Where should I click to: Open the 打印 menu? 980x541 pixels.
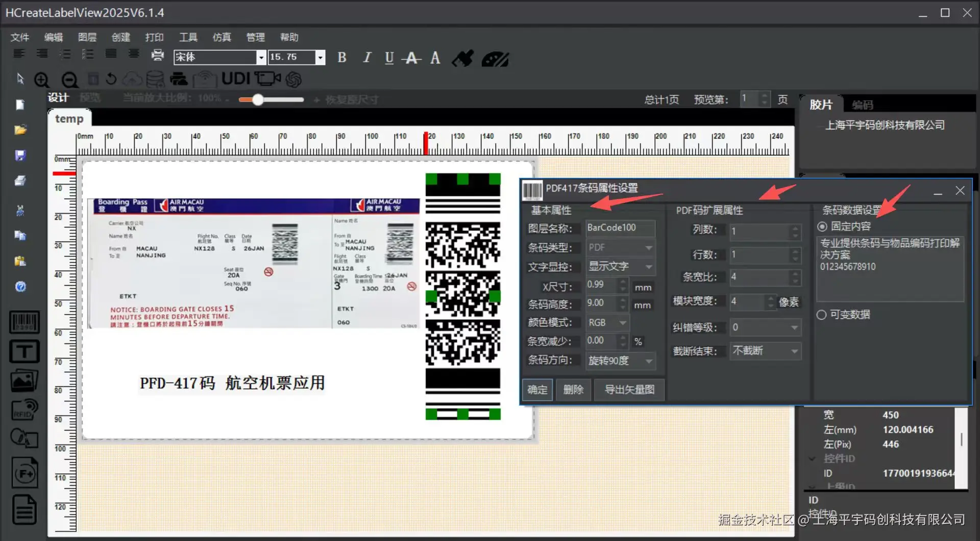click(x=155, y=37)
